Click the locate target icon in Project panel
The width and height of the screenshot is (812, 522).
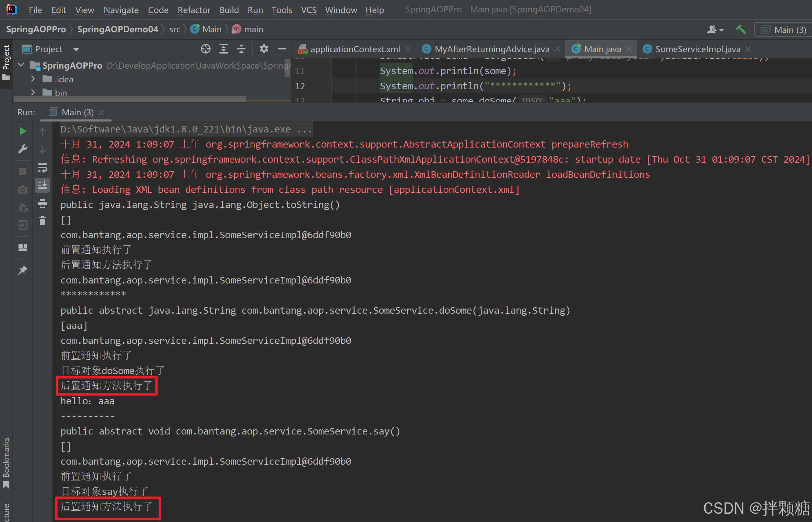coord(205,49)
